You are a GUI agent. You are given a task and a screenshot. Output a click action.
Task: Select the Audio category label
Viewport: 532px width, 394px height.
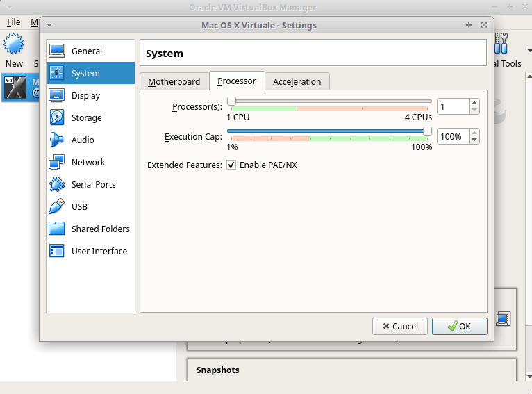coord(83,140)
